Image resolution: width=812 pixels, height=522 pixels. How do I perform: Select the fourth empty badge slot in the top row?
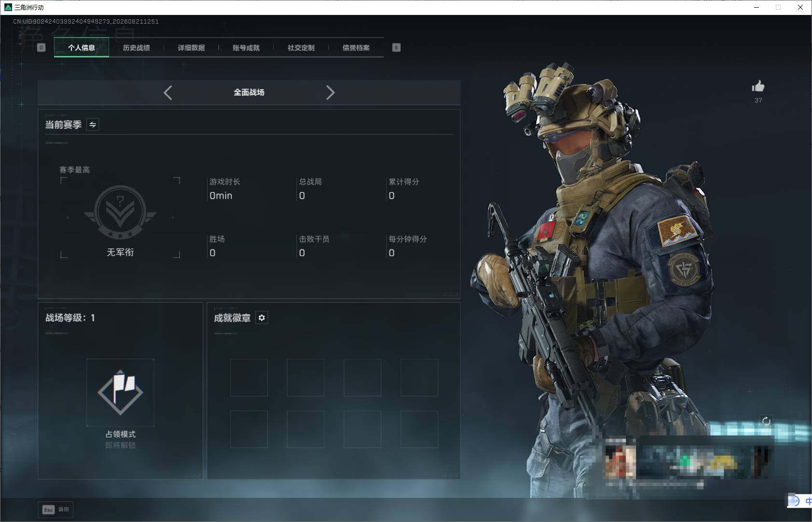pyautogui.click(x=420, y=378)
